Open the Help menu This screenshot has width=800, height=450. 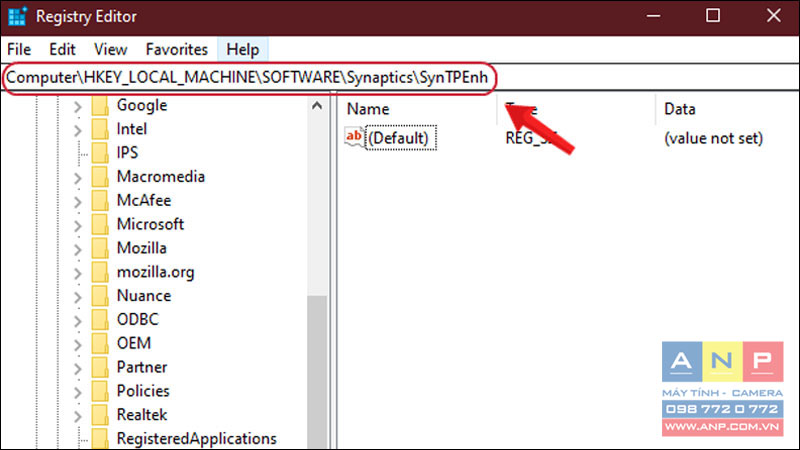[243, 49]
